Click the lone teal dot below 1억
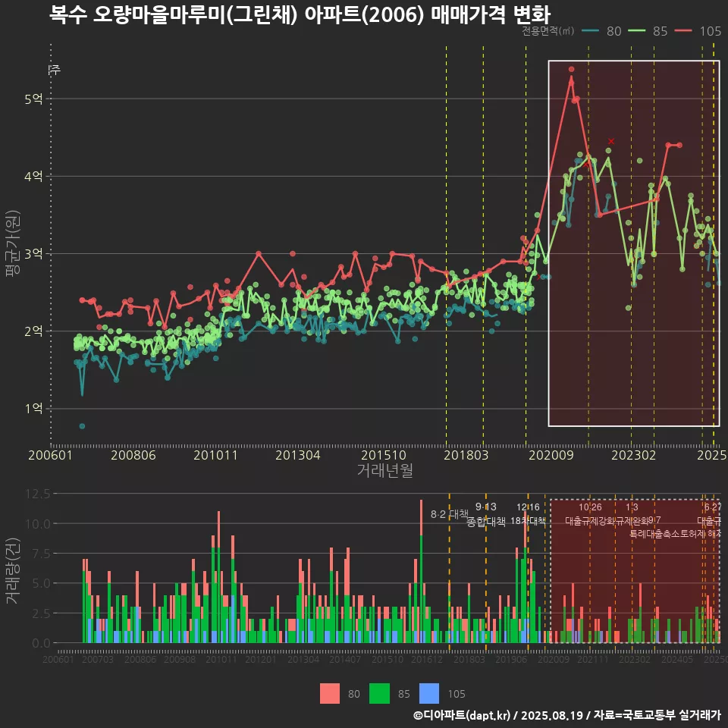The image size is (728, 728). 82,426
